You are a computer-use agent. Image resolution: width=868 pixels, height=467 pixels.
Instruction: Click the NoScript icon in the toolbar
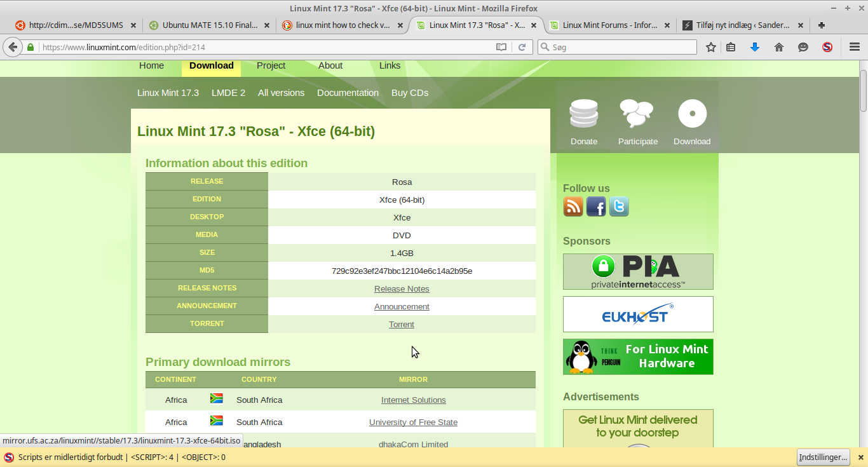click(827, 47)
